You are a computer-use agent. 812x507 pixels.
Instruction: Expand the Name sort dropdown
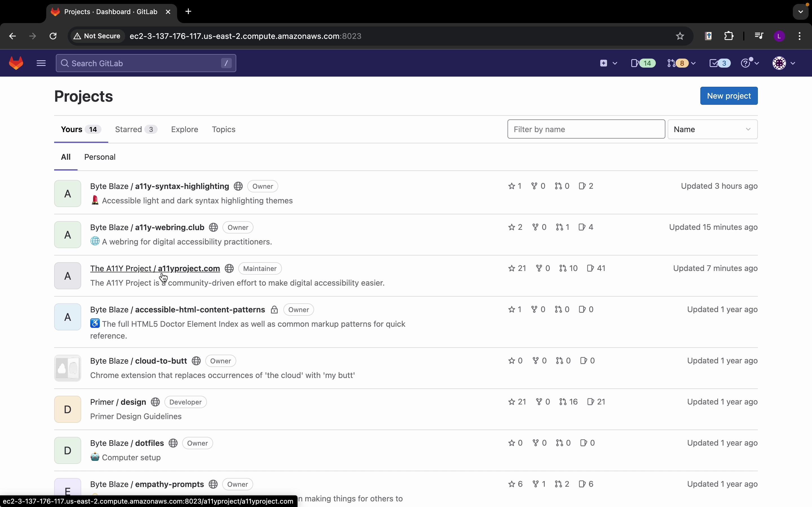point(712,130)
